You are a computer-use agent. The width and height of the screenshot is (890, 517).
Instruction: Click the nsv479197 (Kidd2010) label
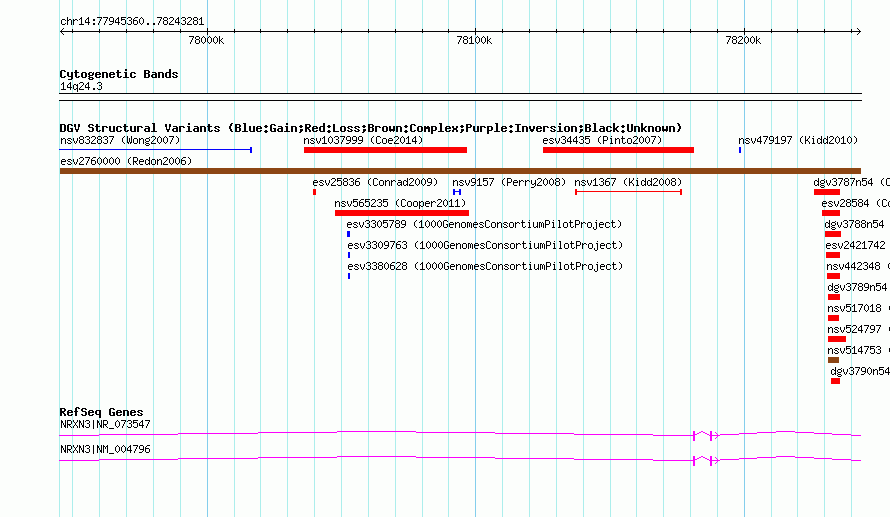[797, 140]
